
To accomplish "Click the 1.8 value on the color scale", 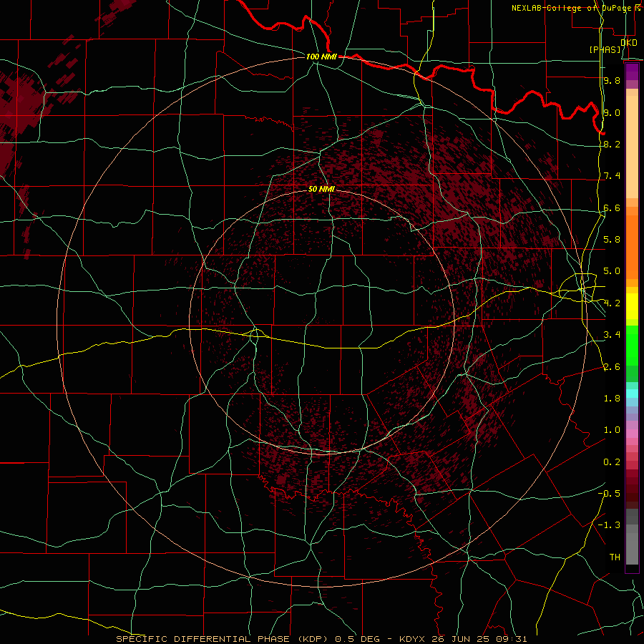I will point(612,399).
